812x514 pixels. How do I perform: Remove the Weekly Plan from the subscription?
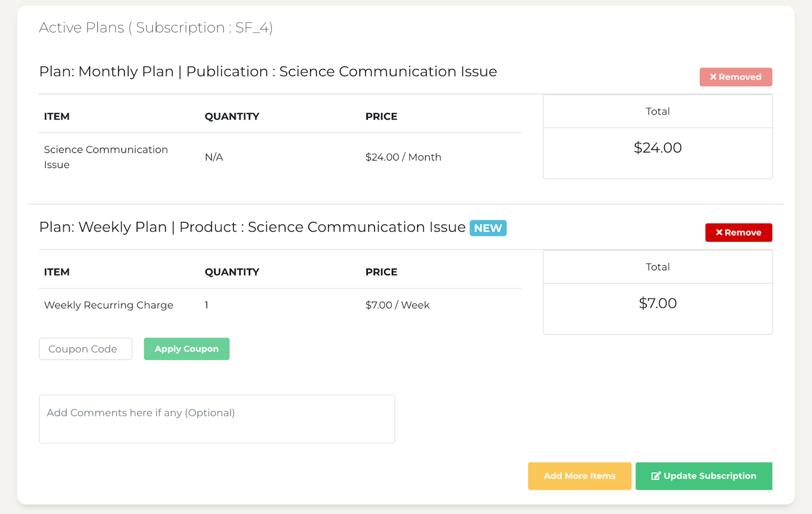(738, 232)
